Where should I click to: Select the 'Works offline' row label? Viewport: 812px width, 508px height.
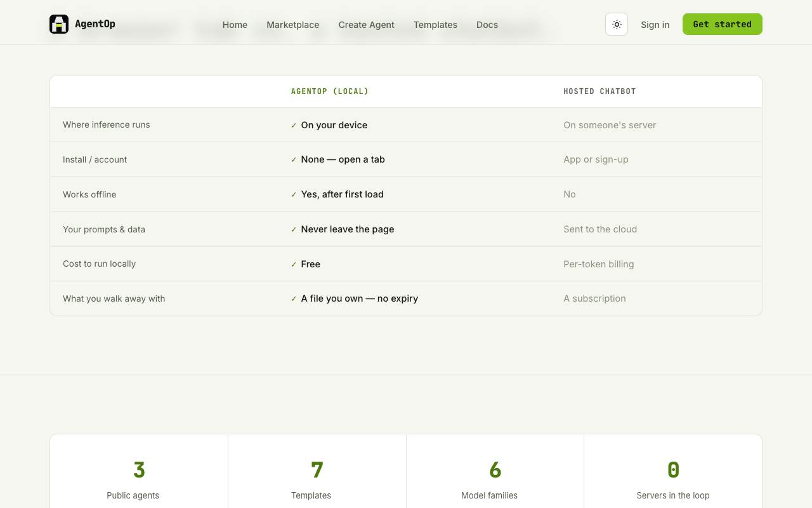click(89, 194)
